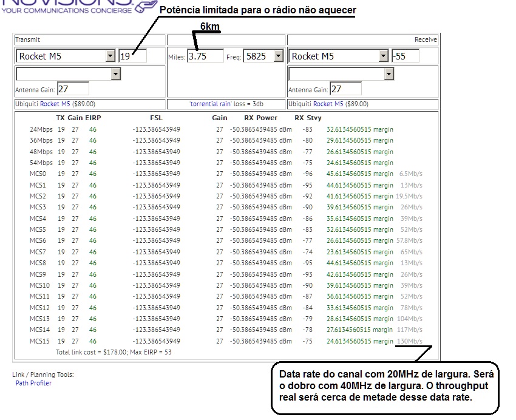Select the 48Mbps row label
The width and height of the screenshot is (516, 420).
point(41,152)
